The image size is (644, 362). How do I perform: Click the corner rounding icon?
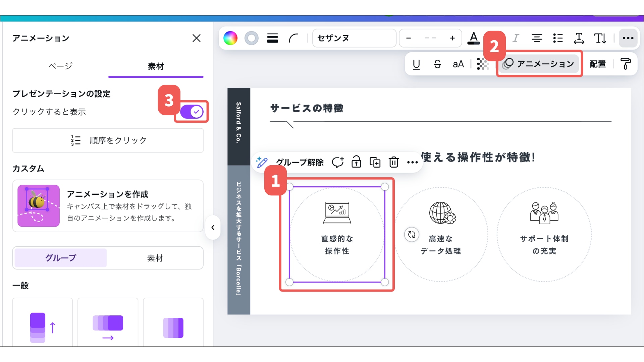coord(293,38)
